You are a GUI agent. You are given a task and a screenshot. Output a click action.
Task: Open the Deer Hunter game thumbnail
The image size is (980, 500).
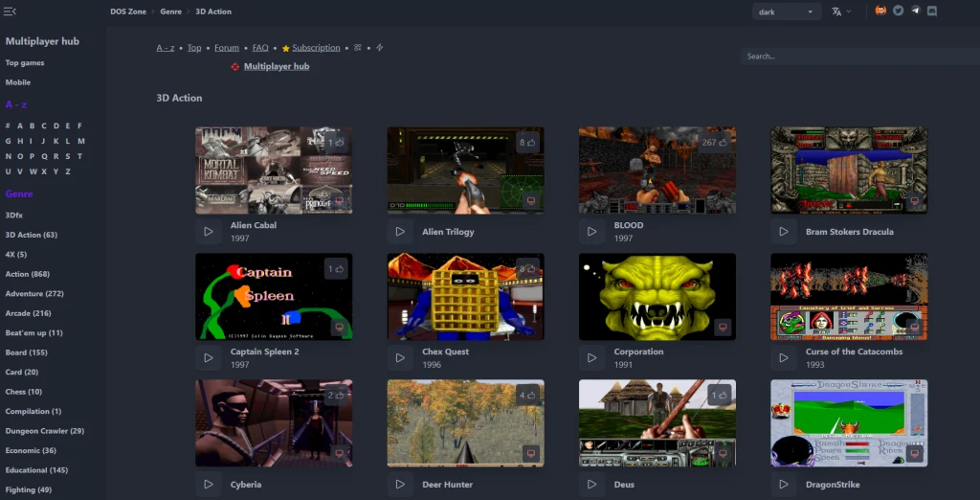point(466,423)
